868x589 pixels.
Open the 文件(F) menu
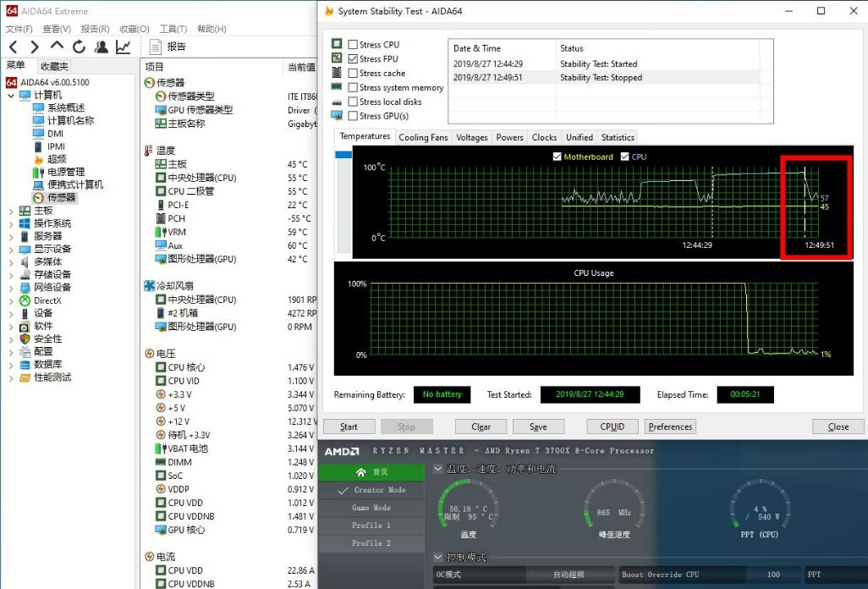(19, 29)
